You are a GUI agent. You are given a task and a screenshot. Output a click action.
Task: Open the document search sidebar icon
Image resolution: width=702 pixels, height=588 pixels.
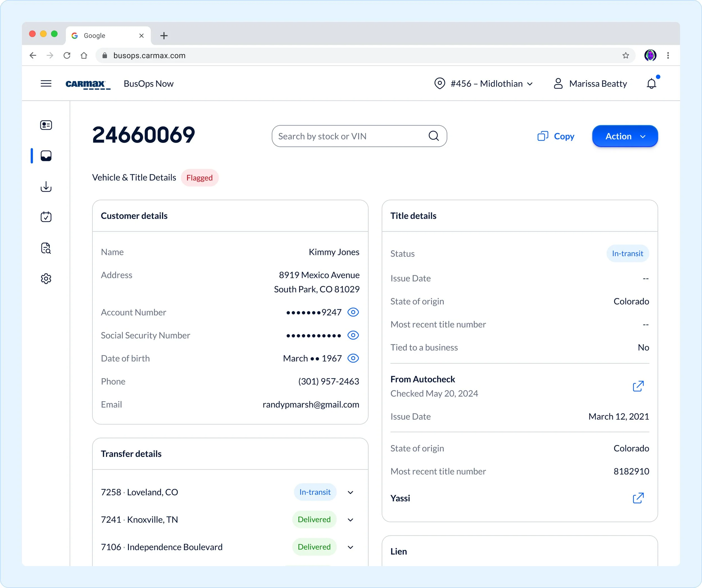tap(46, 248)
